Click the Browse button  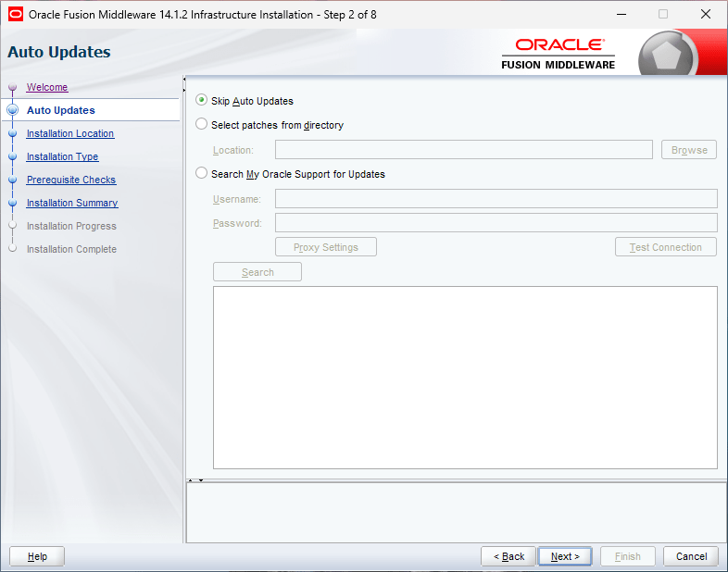pyautogui.click(x=689, y=150)
